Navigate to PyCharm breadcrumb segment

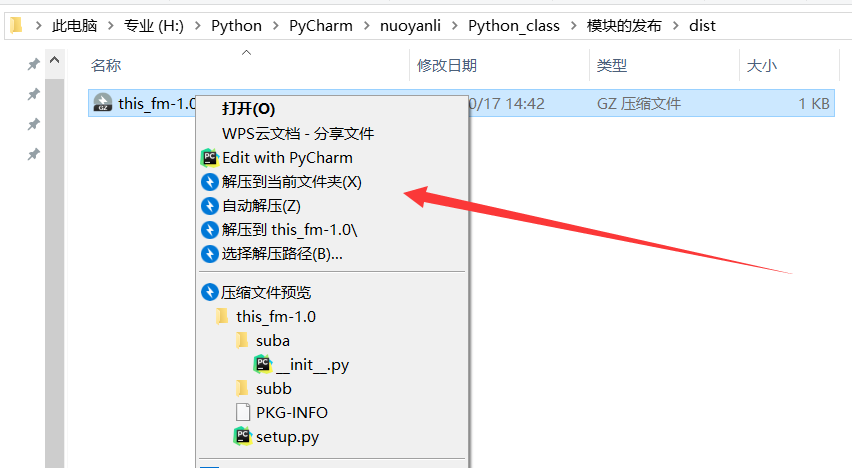click(321, 26)
